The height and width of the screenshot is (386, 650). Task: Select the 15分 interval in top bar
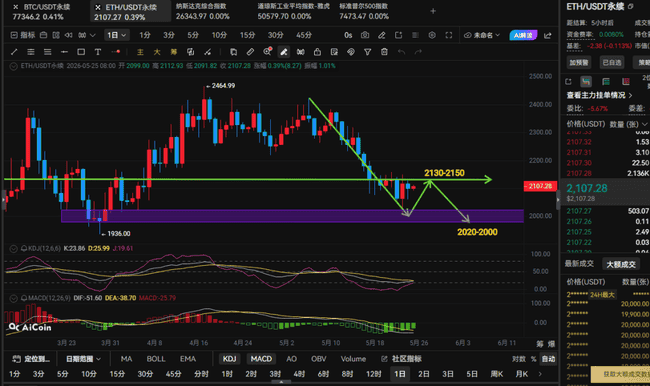247,35
